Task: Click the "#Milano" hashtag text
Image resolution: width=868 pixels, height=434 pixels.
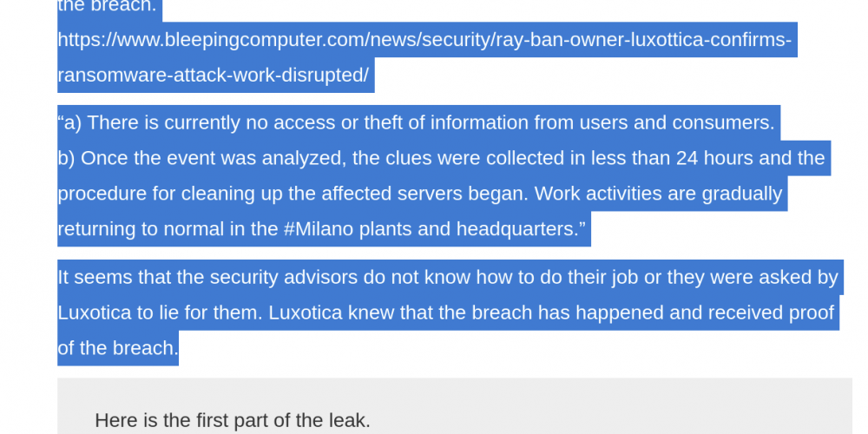Action: click(x=319, y=228)
